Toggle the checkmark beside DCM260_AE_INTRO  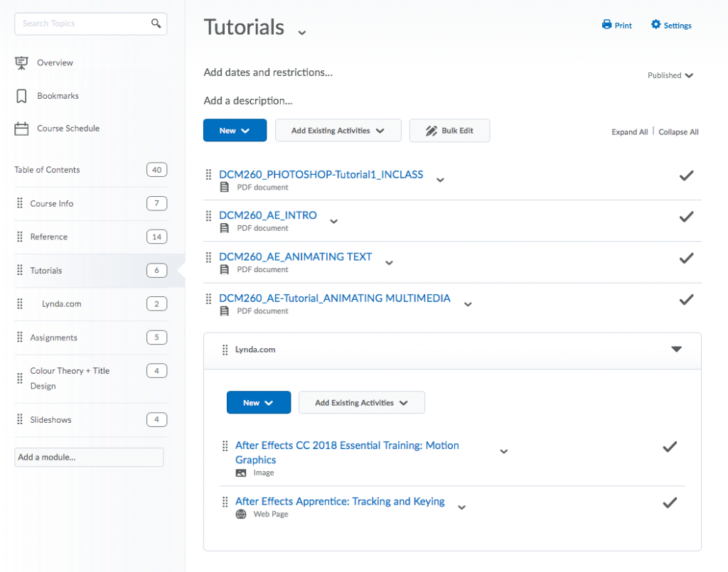(686, 216)
